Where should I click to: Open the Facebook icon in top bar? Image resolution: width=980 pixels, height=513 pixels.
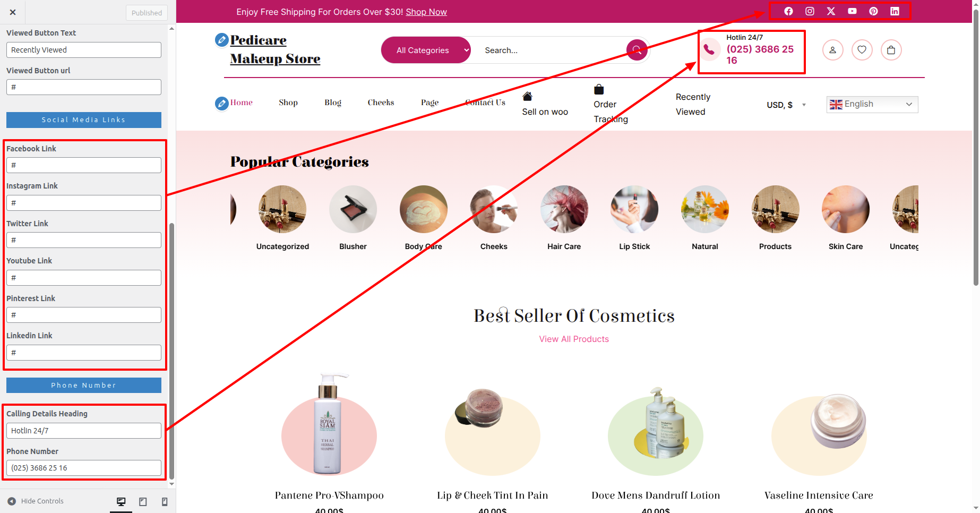[x=788, y=11]
